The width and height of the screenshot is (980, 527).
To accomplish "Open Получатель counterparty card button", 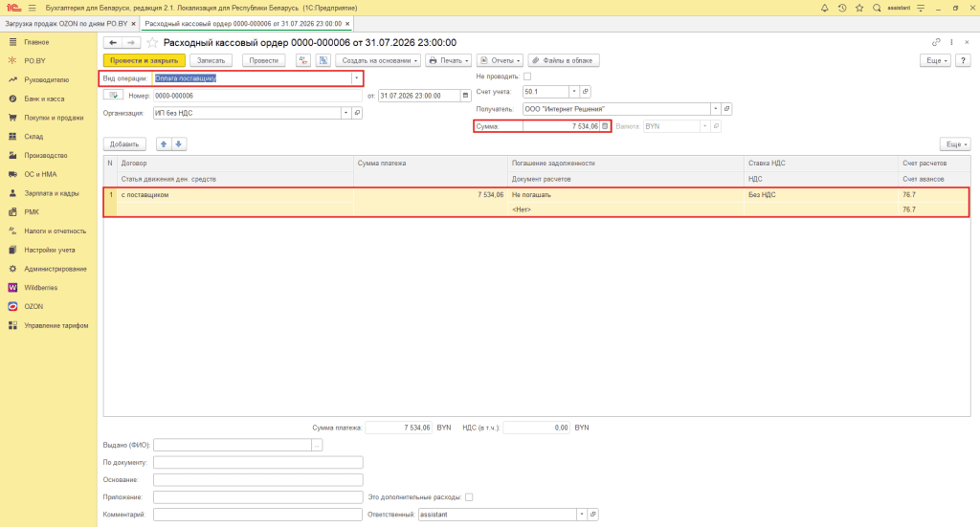I will click(x=726, y=109).
